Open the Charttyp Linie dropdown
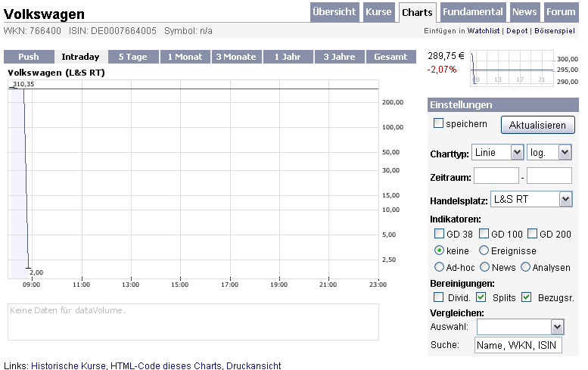The height and width of the screenshot is (370, 588). (x=498, y=152)
